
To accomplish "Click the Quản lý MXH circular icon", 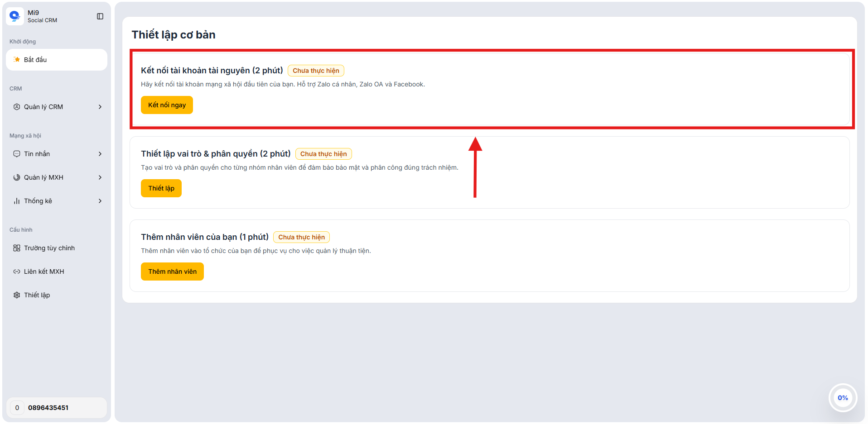I will [x=17, y=177].
